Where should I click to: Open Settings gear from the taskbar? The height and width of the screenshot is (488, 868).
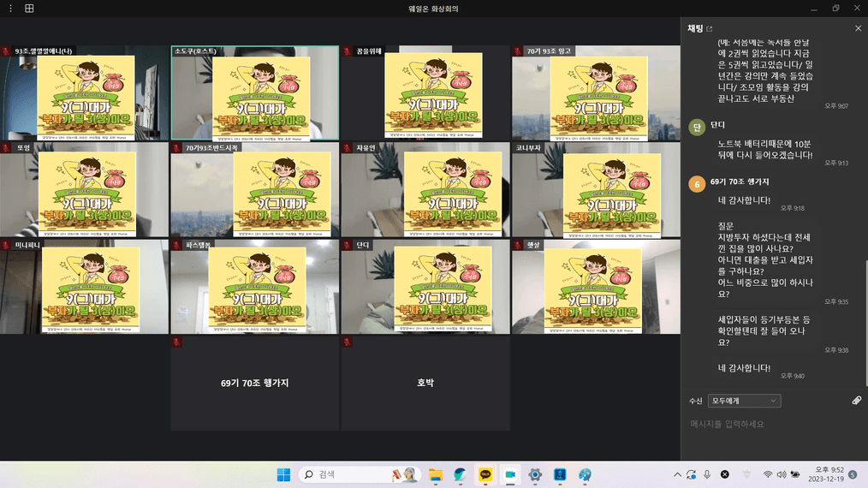tap(535, 474)
